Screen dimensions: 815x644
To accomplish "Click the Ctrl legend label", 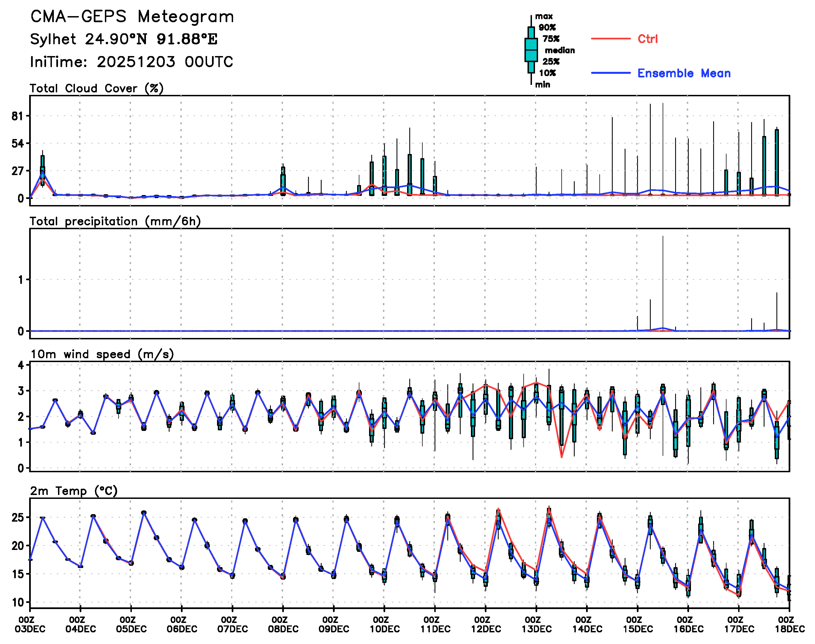I will tap(648, 39).
